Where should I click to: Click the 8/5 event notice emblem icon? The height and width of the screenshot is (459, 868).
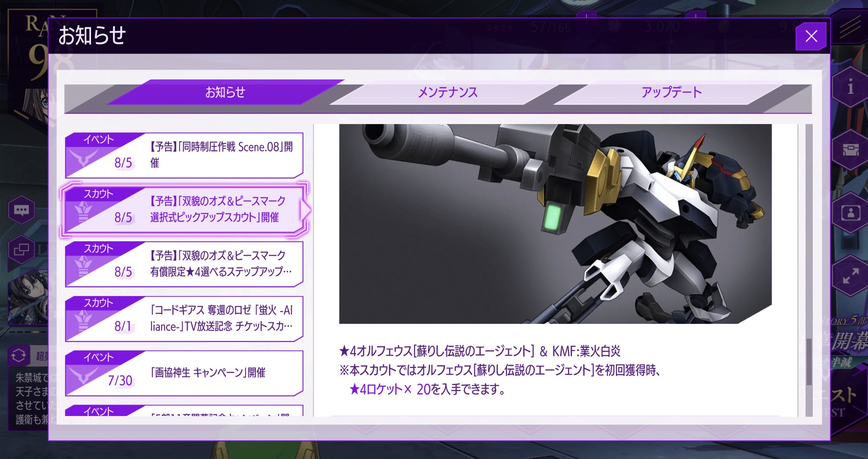[83, 158]
